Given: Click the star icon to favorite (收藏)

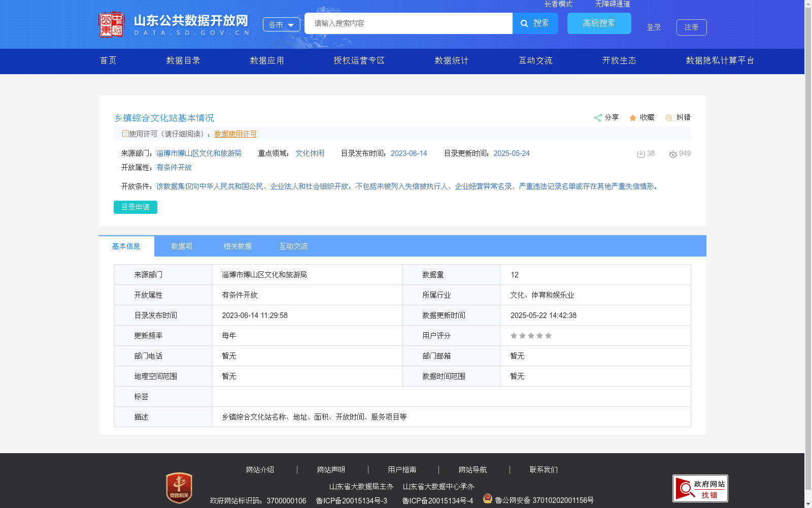Looking at the screenshot, I should click(x=633, y=118).
